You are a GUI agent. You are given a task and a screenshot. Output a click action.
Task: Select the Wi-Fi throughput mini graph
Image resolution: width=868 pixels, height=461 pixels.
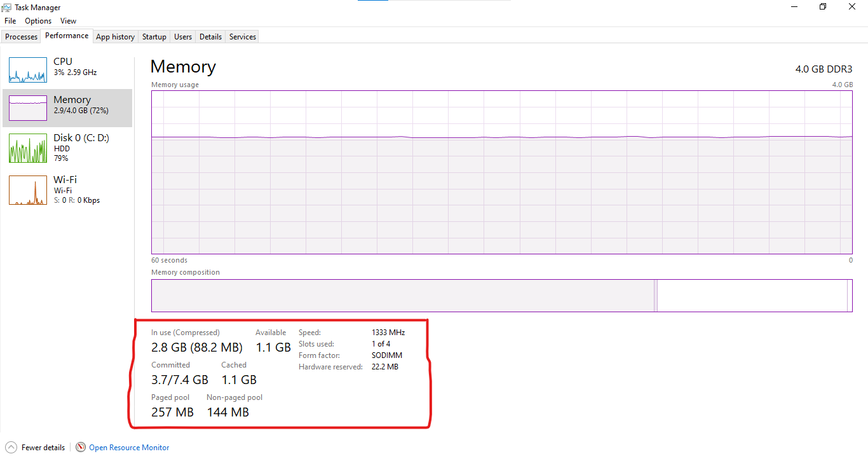28,190
